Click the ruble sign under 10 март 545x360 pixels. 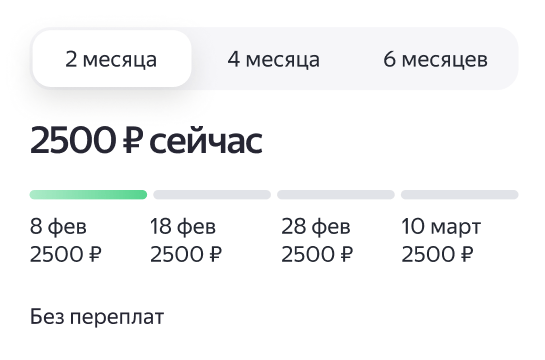click(x=467, y=254)
